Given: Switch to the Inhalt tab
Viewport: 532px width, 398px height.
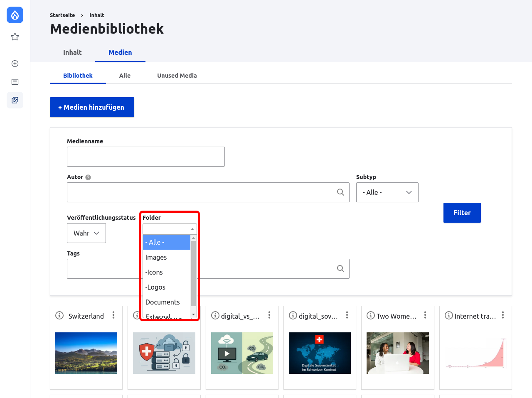Looking at the screenshot, I should (72, 52).
